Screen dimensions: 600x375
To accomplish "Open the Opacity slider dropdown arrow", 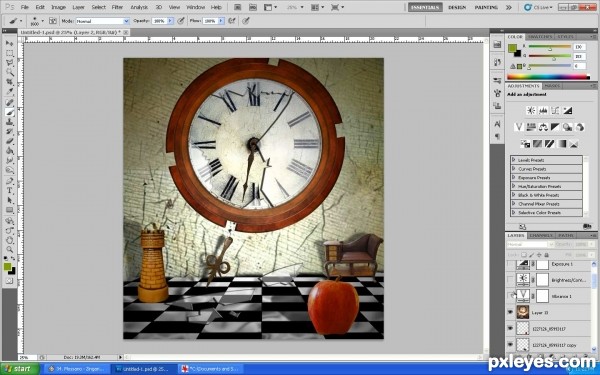I will tap(170, 21).
